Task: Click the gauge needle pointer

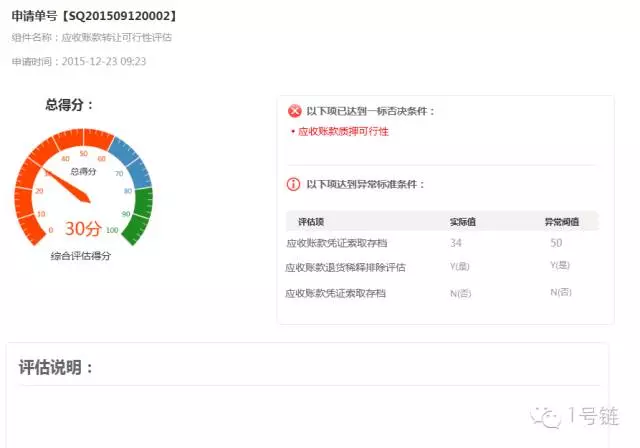Action: click(70, 183)
